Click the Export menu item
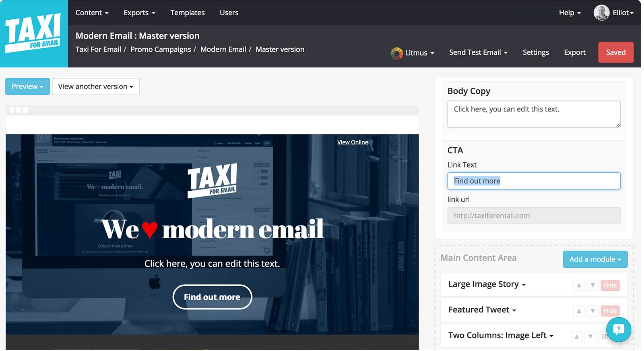Screen dimensions: 644x351 pos(574,53)
